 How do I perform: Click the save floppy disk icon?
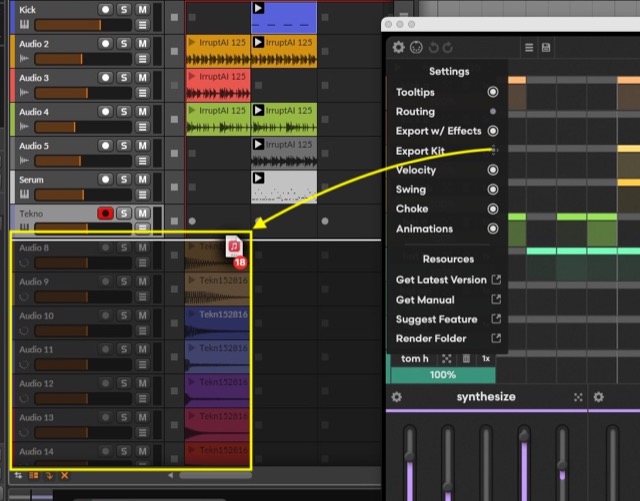(x=546, y=47)
